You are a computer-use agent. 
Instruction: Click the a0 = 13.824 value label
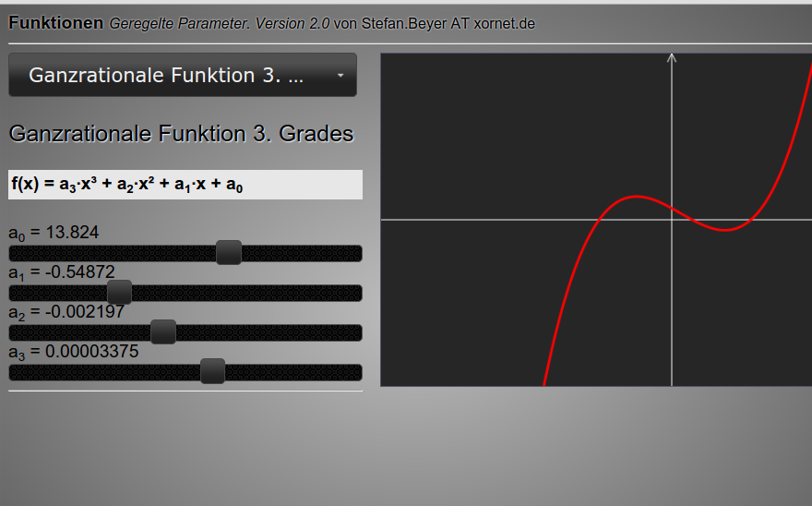(54, 233)
